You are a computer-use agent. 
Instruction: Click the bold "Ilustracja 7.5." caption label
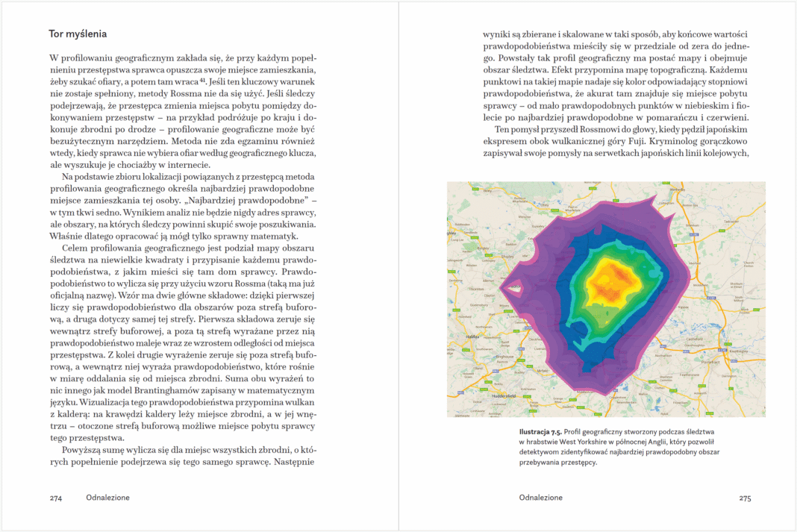point(540,432)
